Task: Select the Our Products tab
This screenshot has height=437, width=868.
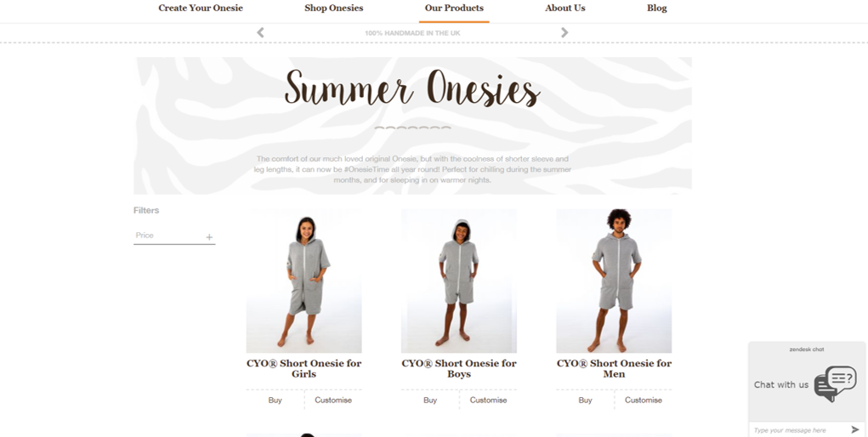Action: coord(454,8)
